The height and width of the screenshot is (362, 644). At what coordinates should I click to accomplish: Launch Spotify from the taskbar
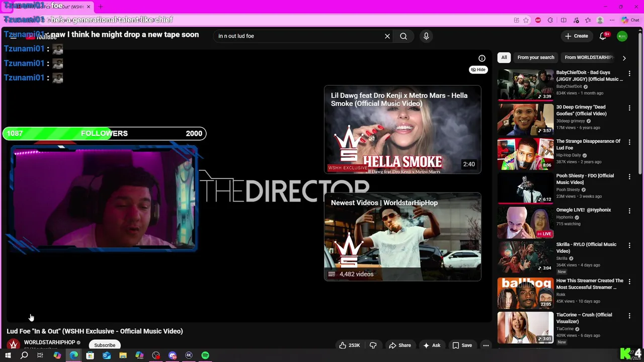(205, 355)
